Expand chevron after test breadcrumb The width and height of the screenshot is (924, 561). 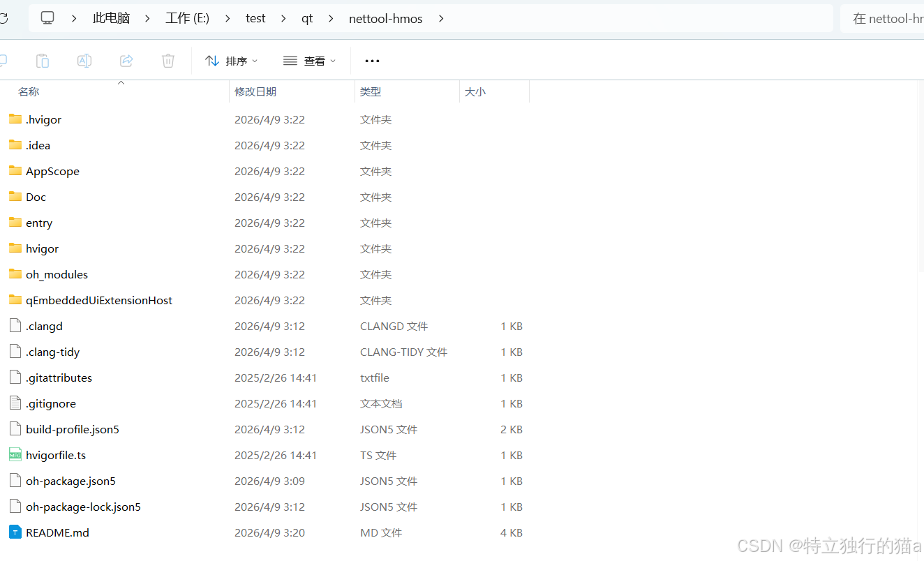click(283, 18)
